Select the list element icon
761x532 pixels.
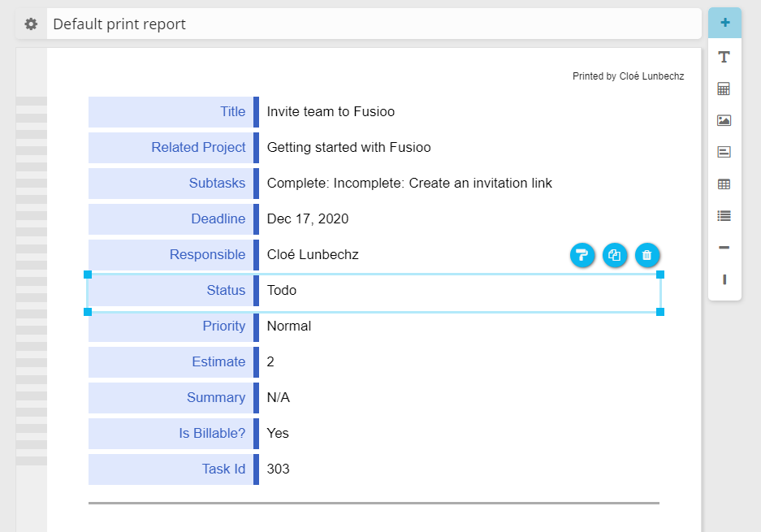(x=724, y=216)
